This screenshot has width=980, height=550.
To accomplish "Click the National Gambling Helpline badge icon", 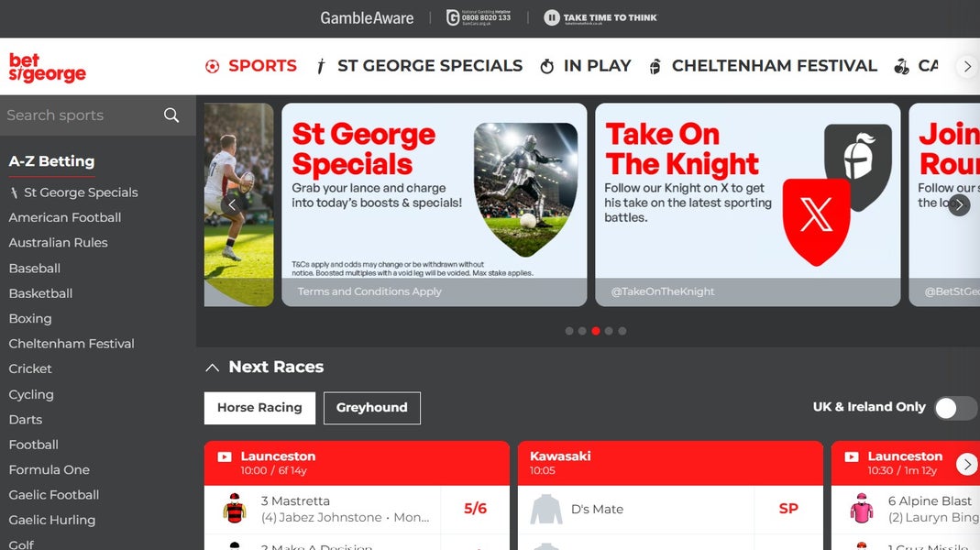I will pyautogui.click(x=453, y=17).
